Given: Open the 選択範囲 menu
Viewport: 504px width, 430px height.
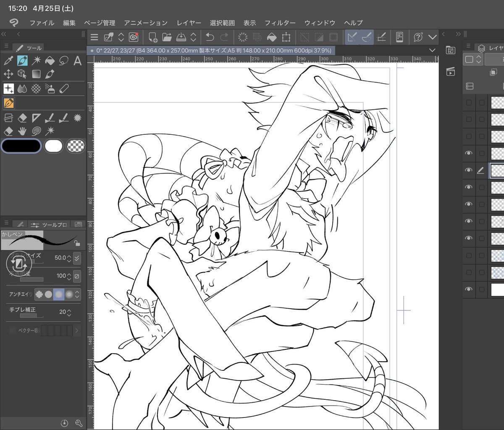Looking at the screenshot, I should [x=222, y=23].
